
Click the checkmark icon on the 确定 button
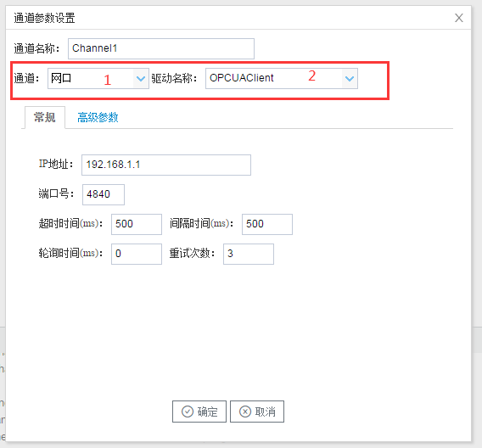pyautogui.click(x=188, y=412)
